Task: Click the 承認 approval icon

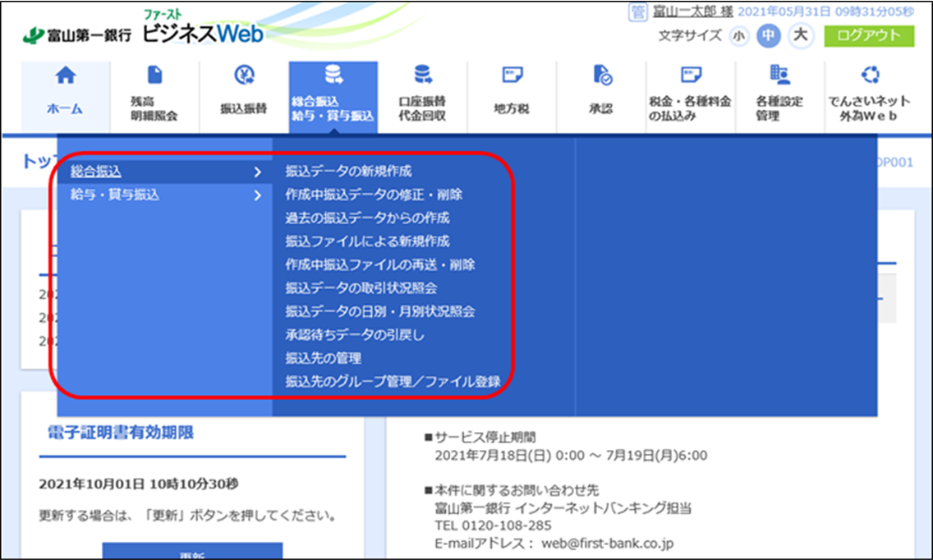Action: click(x=601, y=76)
